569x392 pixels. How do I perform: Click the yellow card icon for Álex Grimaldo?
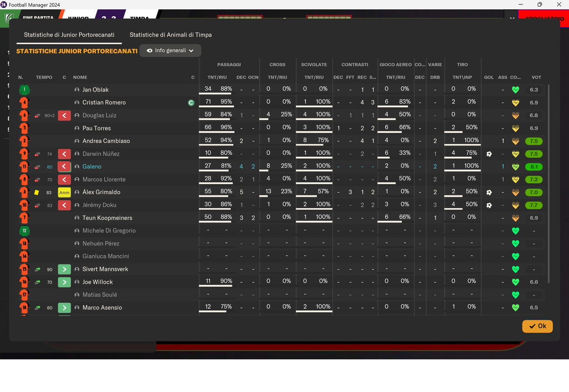point(37,193)
